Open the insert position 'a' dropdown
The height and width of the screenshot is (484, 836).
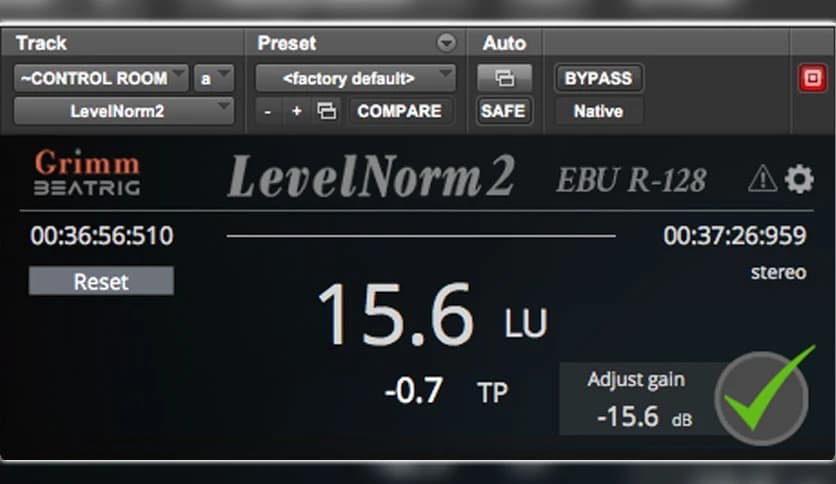click(214, 78)
